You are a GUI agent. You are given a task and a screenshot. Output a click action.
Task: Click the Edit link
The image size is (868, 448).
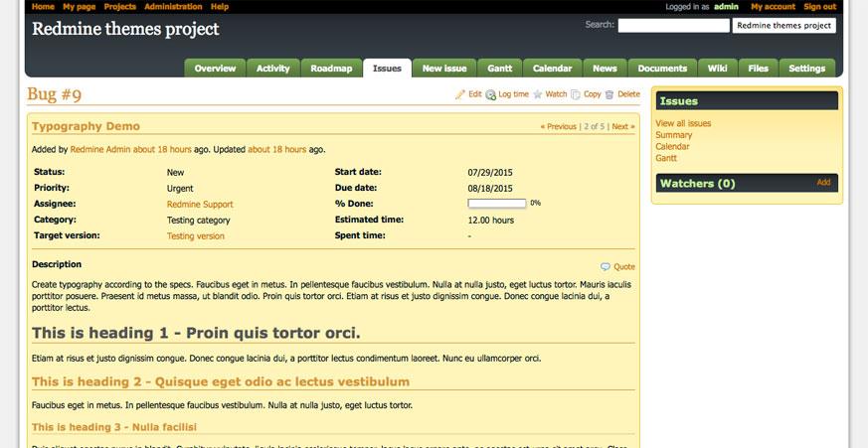[475, 94]
